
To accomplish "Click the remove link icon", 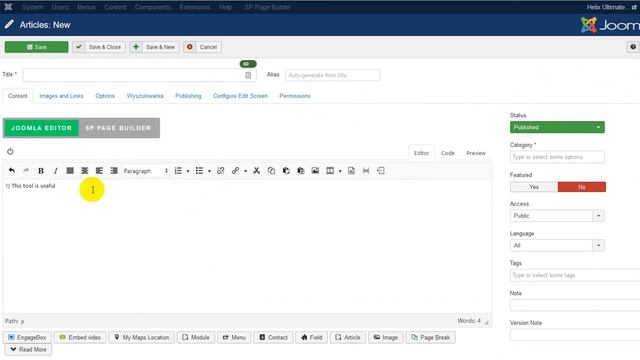I will (x=220, y=171).
